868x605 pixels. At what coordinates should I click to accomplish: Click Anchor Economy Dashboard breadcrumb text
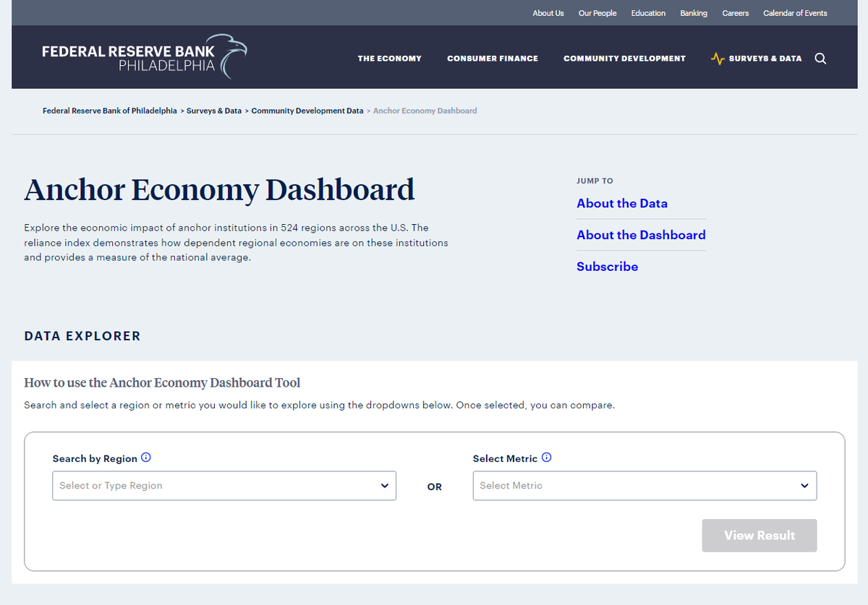(425, 111)
